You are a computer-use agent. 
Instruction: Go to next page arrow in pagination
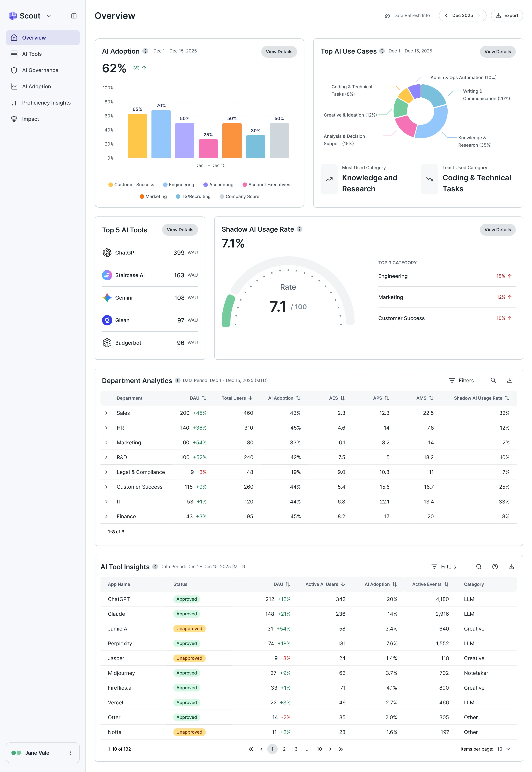coord(330,749)
